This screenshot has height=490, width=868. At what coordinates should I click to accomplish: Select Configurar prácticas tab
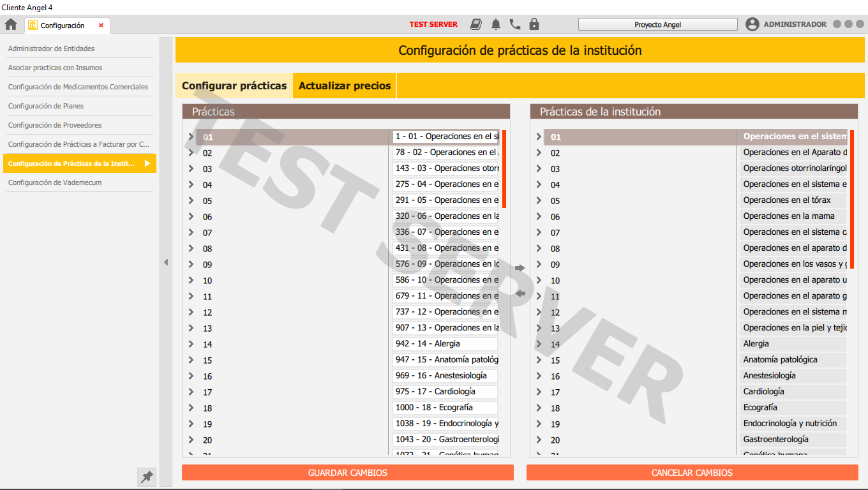click(x=234, y=84)
